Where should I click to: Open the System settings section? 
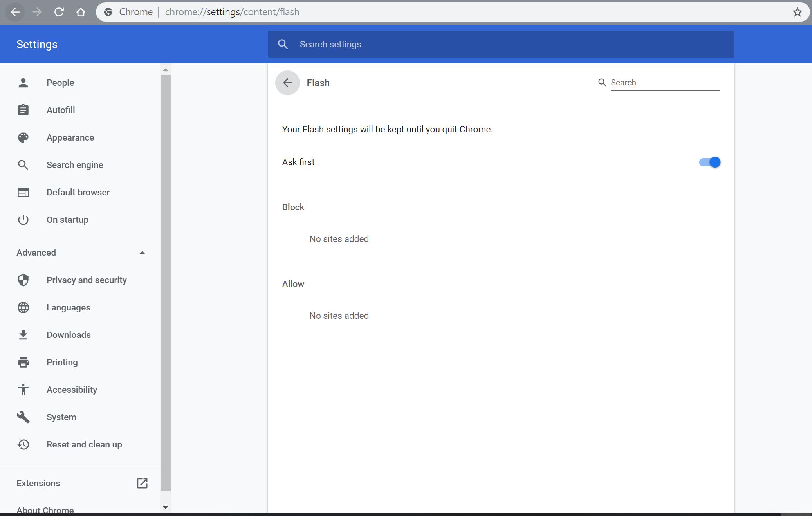[x=61, y=417]
